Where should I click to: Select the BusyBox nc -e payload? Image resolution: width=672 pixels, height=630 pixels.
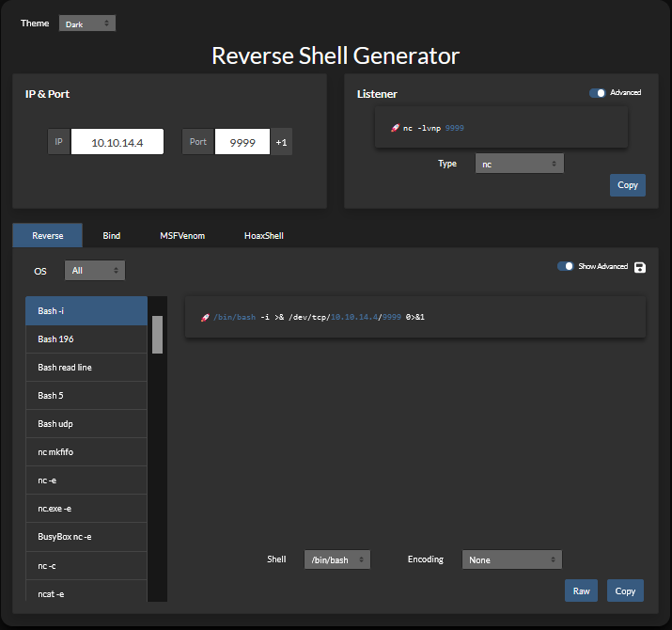(86, 537)
